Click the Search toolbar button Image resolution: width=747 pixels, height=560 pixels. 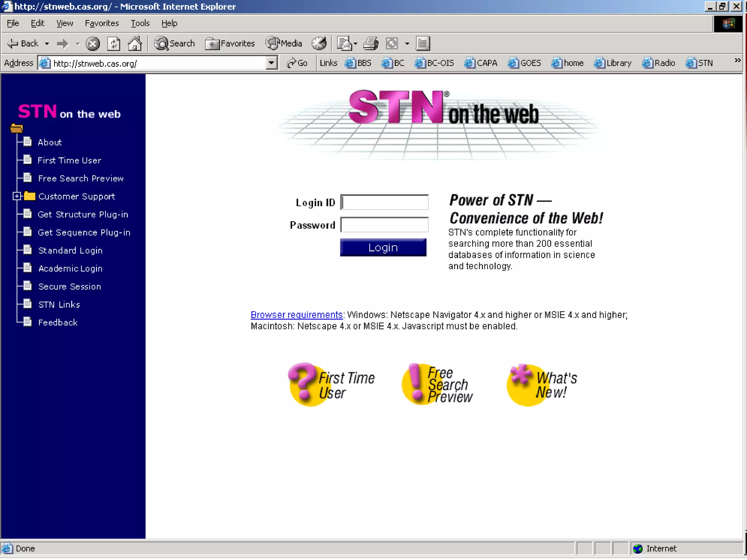coord(175,44)
